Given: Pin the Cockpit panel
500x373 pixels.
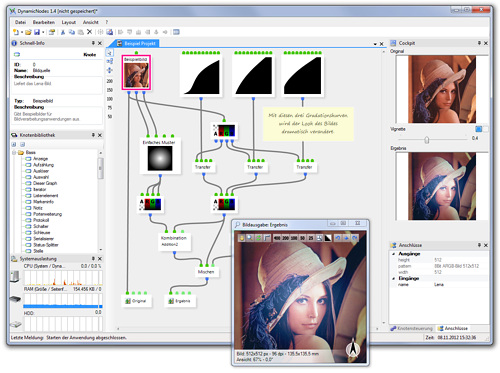Looking at the screenshot, I should [x=479, y=43].
